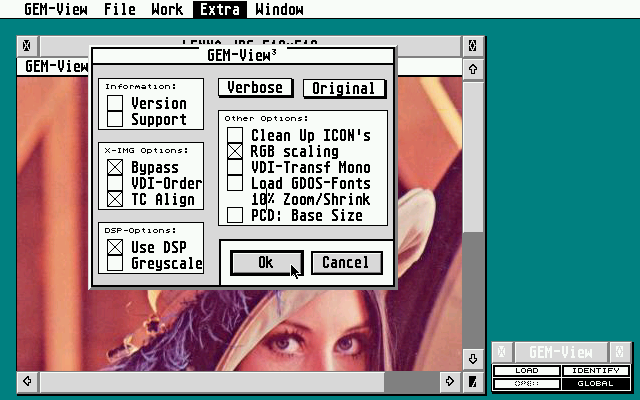Viewport: 640px width, 400px height.
Task: Enable the VDI-Transf Mono checkbox
Action: pyautogui.click(x=235, y=167)
